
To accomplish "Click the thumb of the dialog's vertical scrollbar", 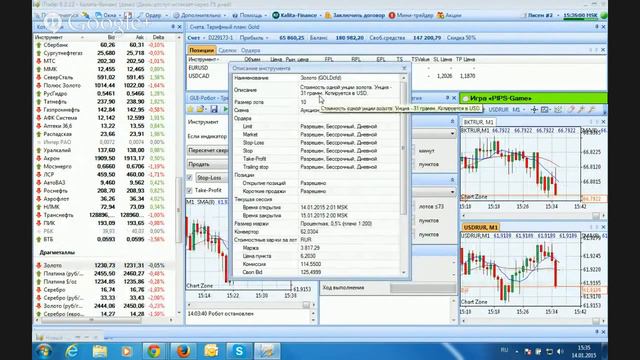I will point(404,148).
